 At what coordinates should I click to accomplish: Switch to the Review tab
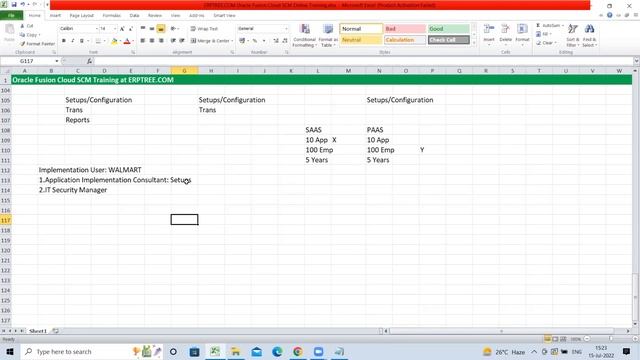155,16
